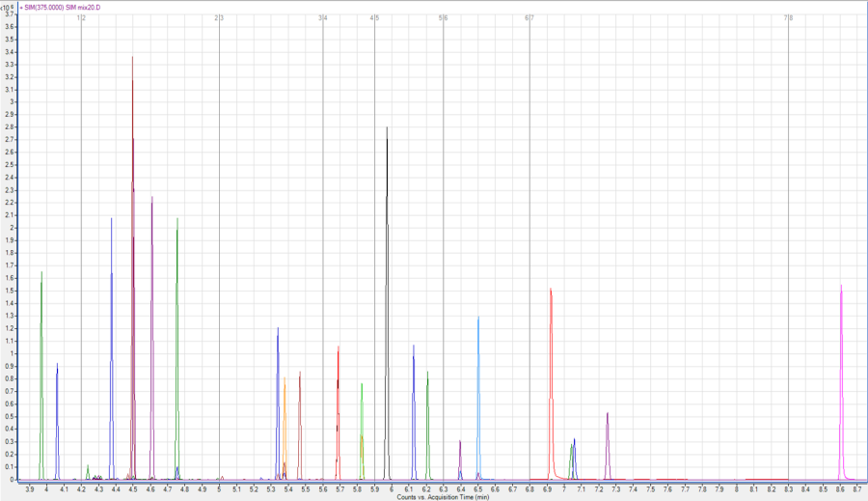Select the brown peak near 5.47 min
Screen dimensions: 868x501
(300, 425)
